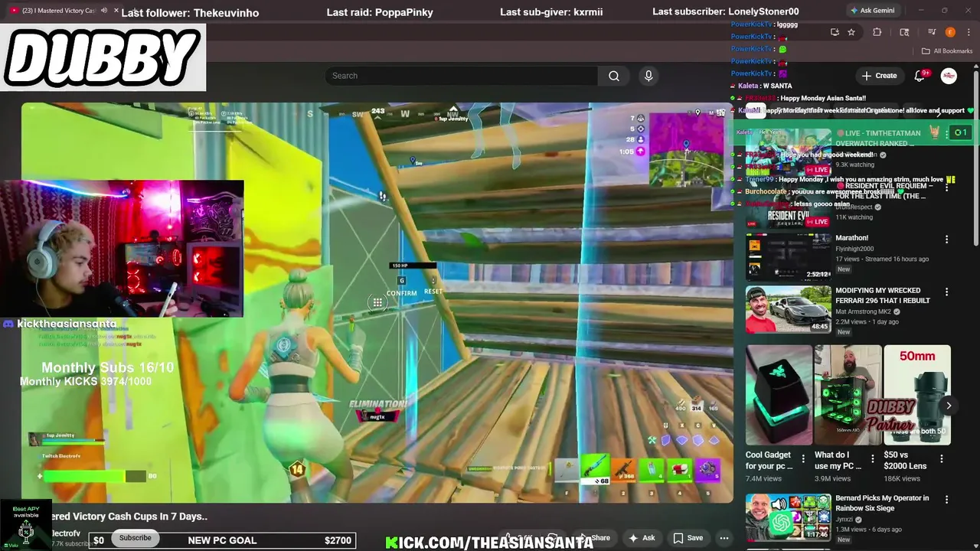Bookmark this page with the star icon
980x551 pixels.
851,32
